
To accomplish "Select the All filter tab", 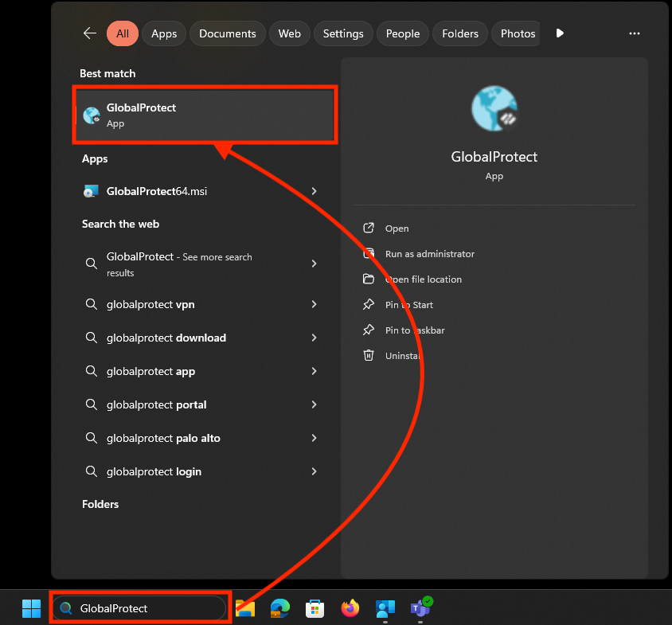I will click(123, 33).
